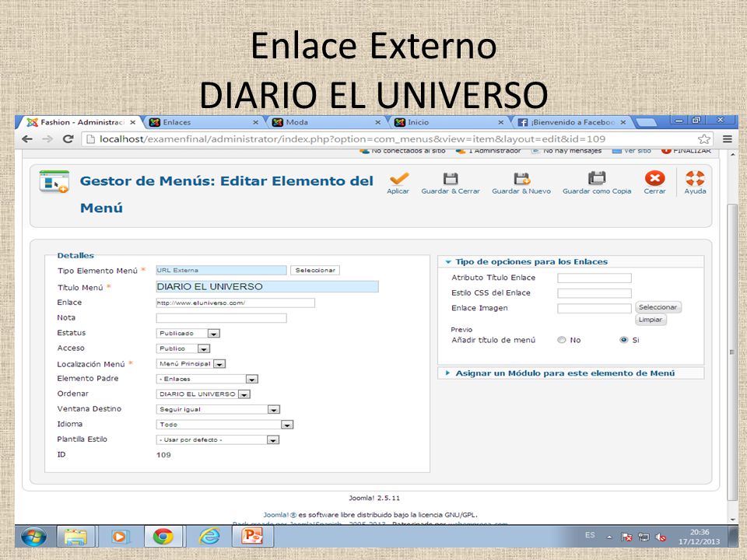Open the Plantilla Estilo dropdown
Image resolution: width=747 pixels, height=560 pixels.
(x=217, y=440)
